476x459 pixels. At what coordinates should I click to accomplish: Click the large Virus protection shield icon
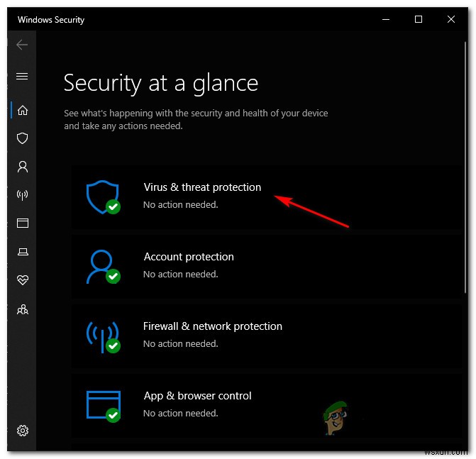coord(103,197)
